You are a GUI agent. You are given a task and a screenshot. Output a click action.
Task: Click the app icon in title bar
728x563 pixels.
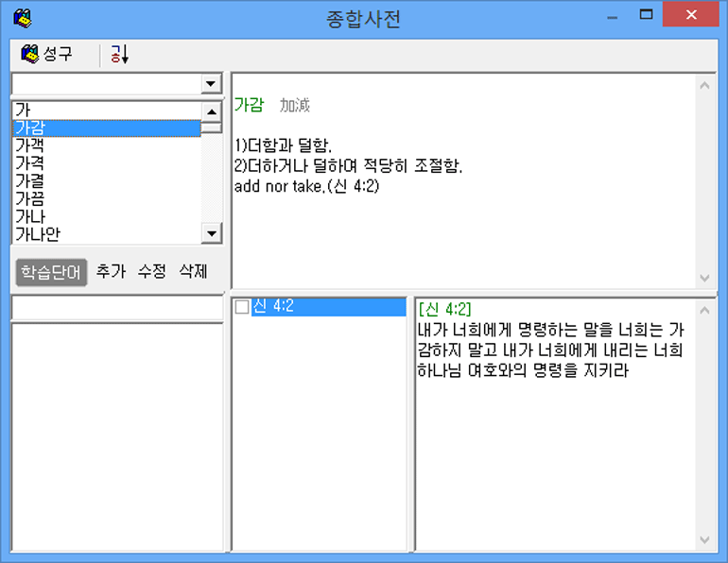tap(23, 19)
